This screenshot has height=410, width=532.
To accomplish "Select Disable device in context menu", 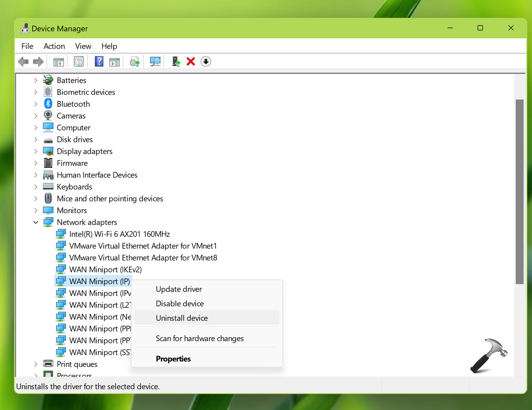I will click(180, 304).
